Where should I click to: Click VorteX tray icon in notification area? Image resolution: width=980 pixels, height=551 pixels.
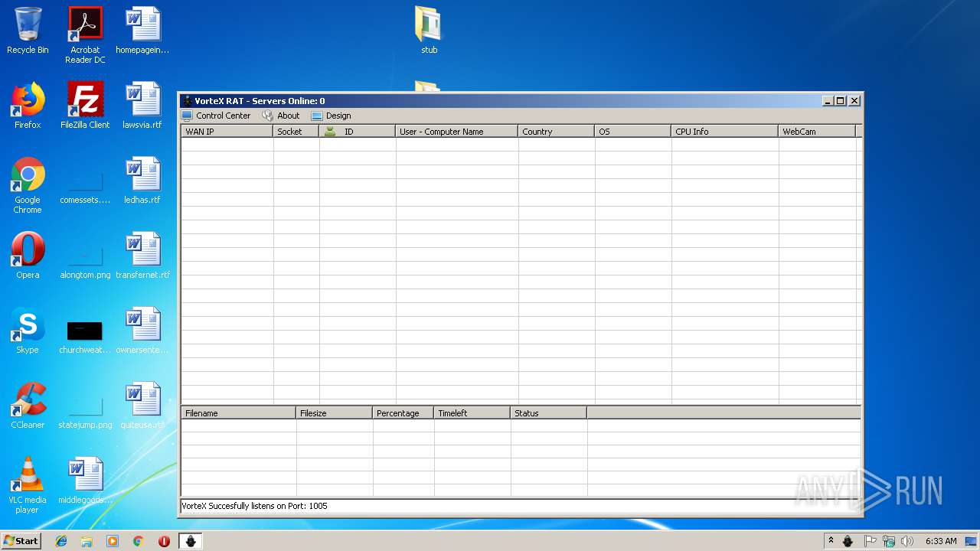[848, 541]
